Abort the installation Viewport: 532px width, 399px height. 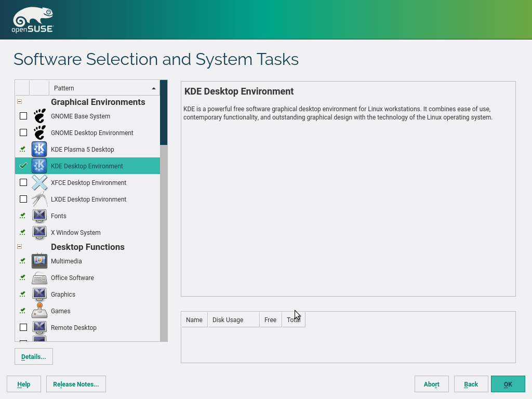[x=432, y=384]
